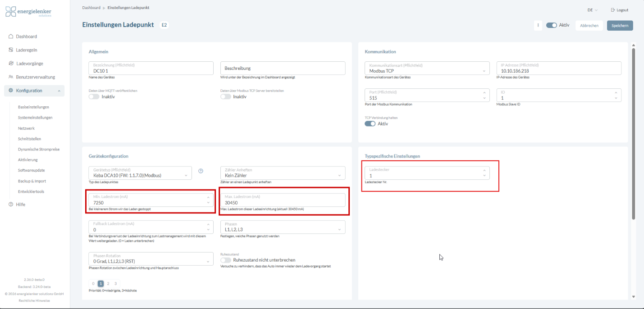
Task: Open Backup & Import submenu item
Action: click(32, 181)
